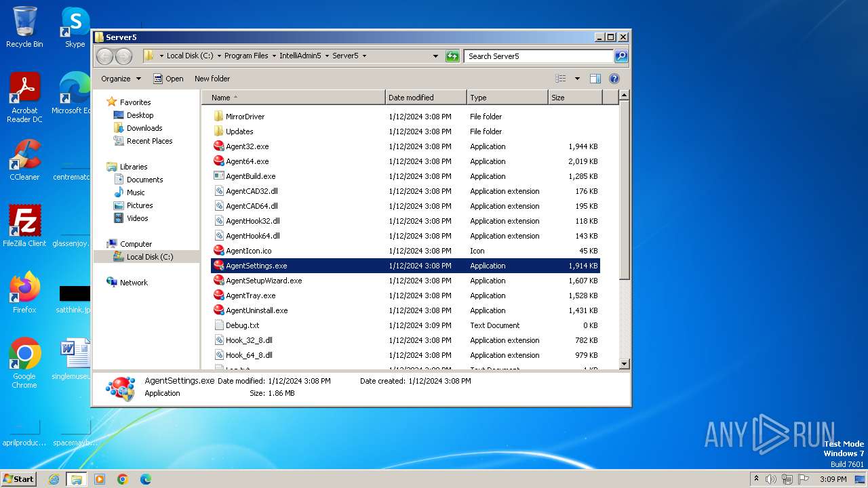Viewport: 868px width, 488px height.
Task: Open Internet Explorer from the taskbar
Action: pos(54,479)
